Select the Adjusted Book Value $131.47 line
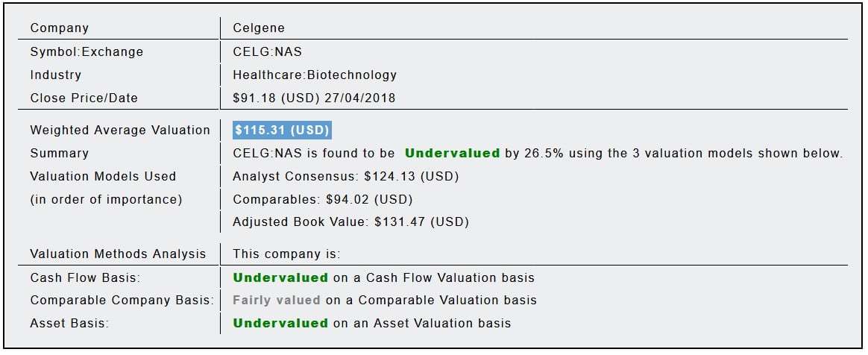Image resolution: width=868 pixels, height=355 pixels. 350,222
